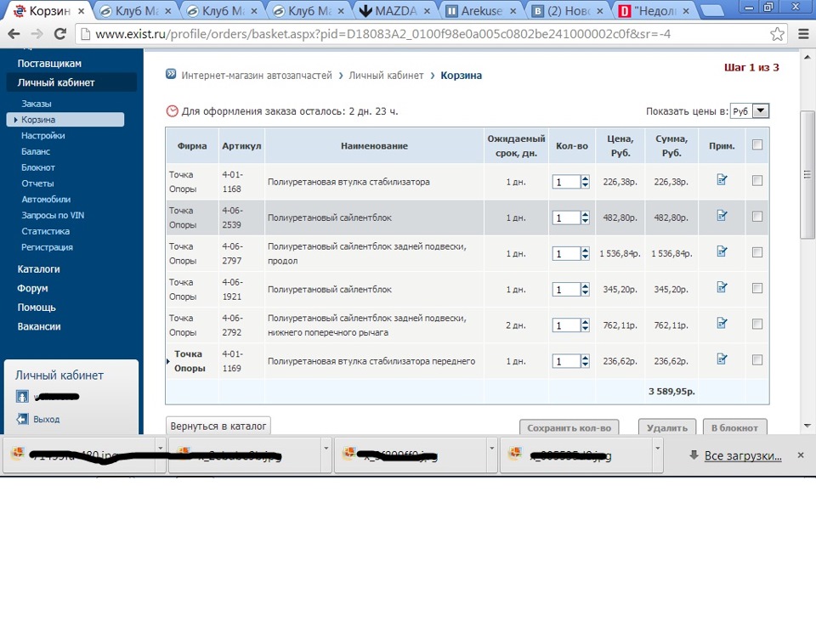Check the box for article 4-06-2792
The height and width of the screenshot is (644, 816).
pyautogui.click(x=757, y=324)
